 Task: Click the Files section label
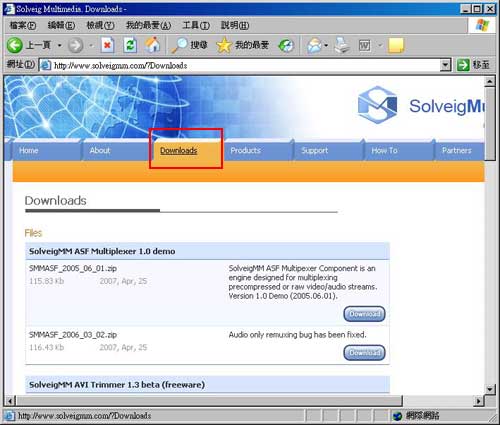(33, 233)
